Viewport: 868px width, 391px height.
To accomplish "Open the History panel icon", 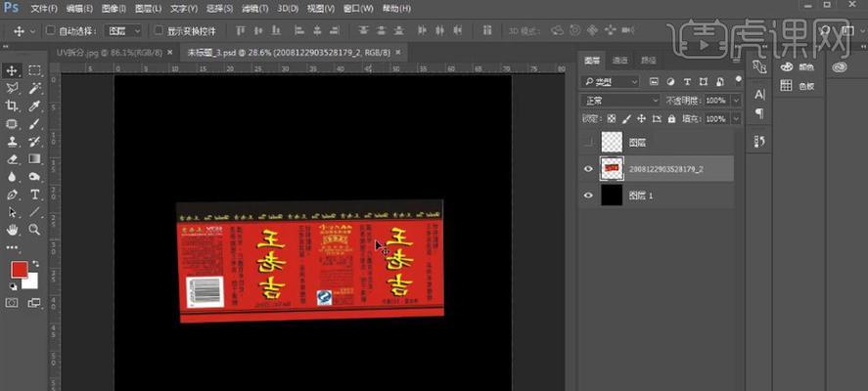I will pyautogui.click(x=759, y=142).
